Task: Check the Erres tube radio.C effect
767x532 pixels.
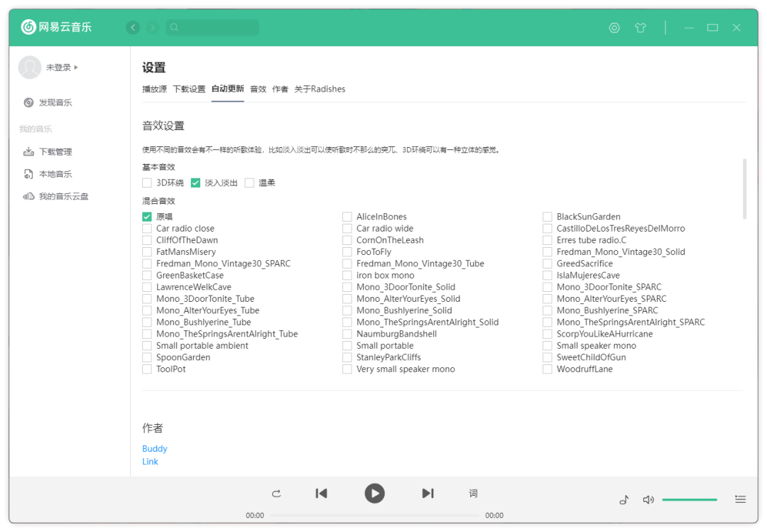Action: pos(548,240)
